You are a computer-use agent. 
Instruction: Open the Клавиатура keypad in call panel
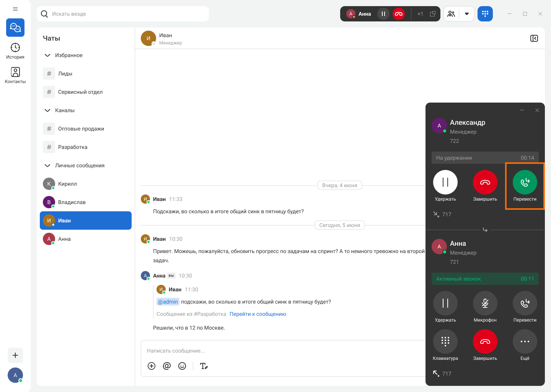[x=445, y=341]
